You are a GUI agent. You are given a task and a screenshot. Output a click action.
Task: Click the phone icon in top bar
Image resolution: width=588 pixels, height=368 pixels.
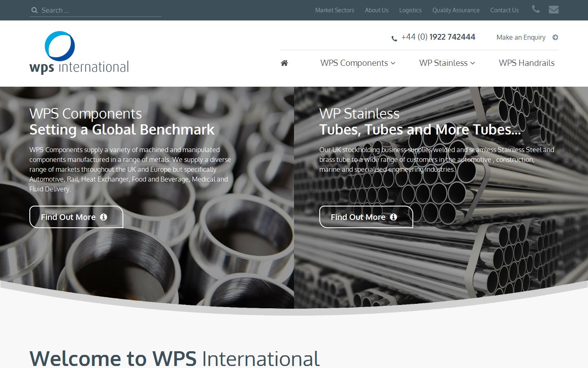536,9
